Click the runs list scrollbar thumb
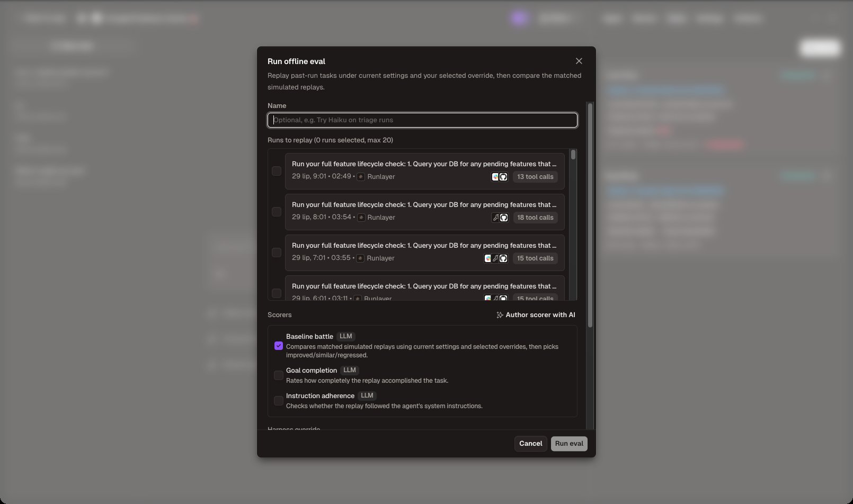Image resolution: width=853 pixels, height=504 pixels. pos(573,155)
